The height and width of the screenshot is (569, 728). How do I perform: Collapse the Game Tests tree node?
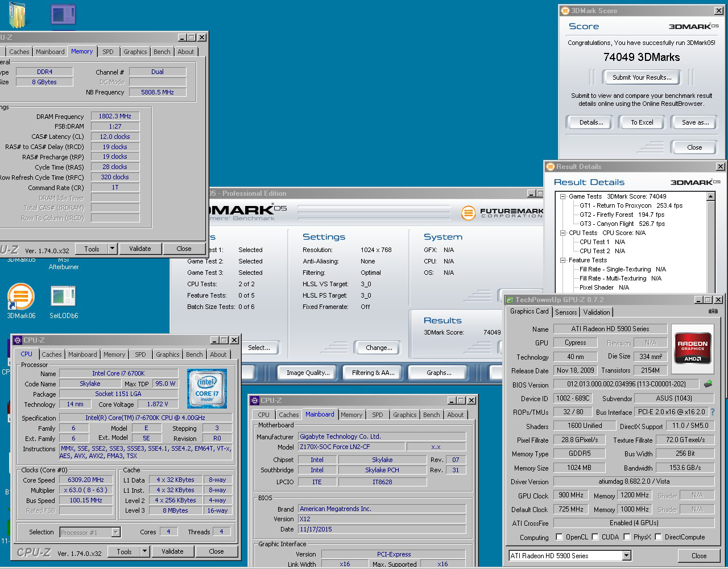click(562, 196)
